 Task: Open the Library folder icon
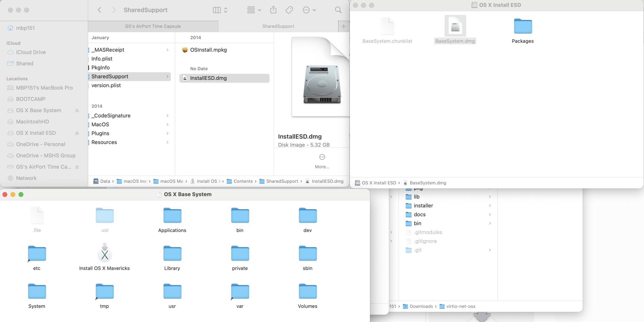172,253
